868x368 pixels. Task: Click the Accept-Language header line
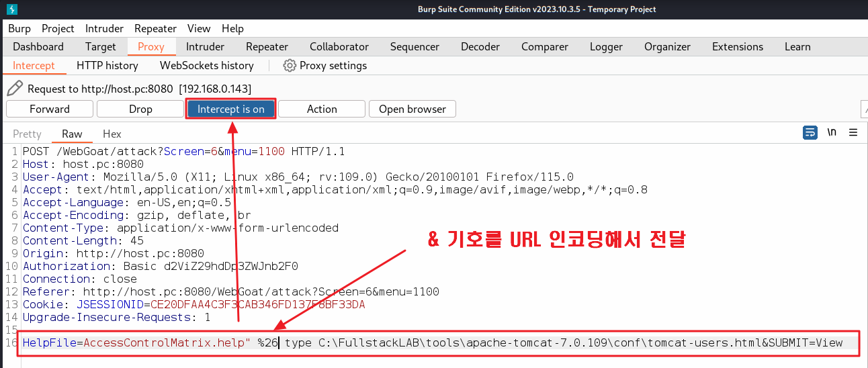(126, 202)
